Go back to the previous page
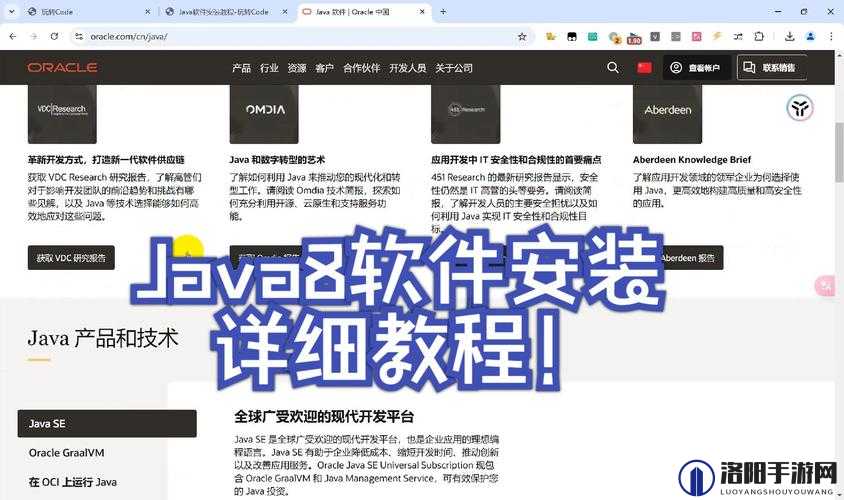844x500 pixels. [x=13, y=37]
